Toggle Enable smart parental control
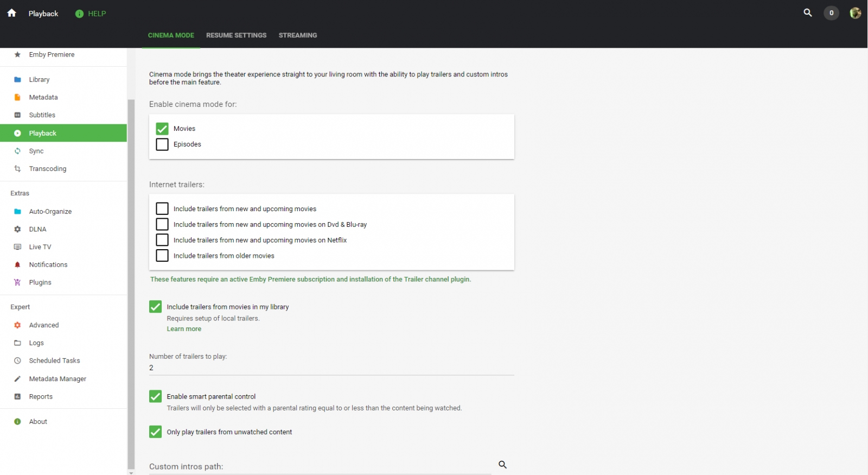Image resolution: width=868 pixels, height=475 pixels. 155,397
